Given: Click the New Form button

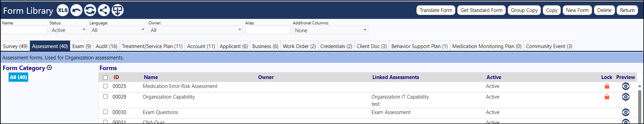Looking at the screenshot, I should tap(577, 10).
